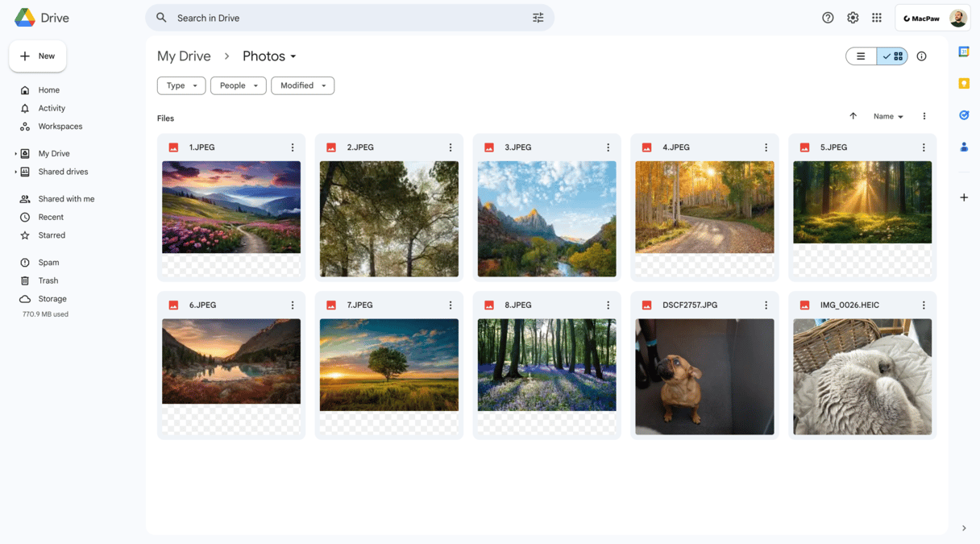980x544 pixels.
Task: View folder details info icon
Action: click(921, 56)
